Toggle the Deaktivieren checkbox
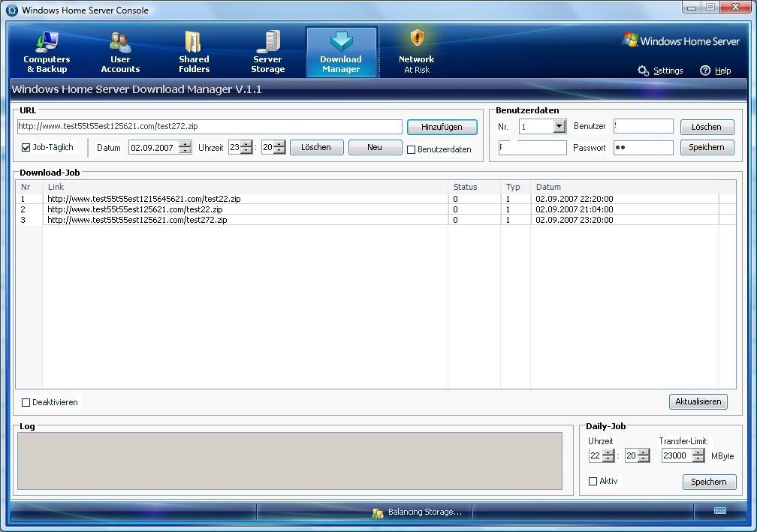Viewport: 757px width, 532px height. pos(26,403)
